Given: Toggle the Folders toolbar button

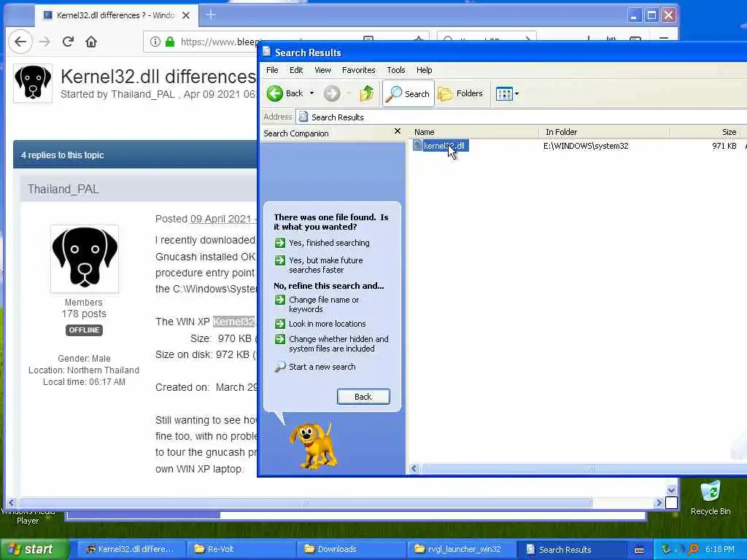Looking at the screenshot, I should [x=461, y=93].
